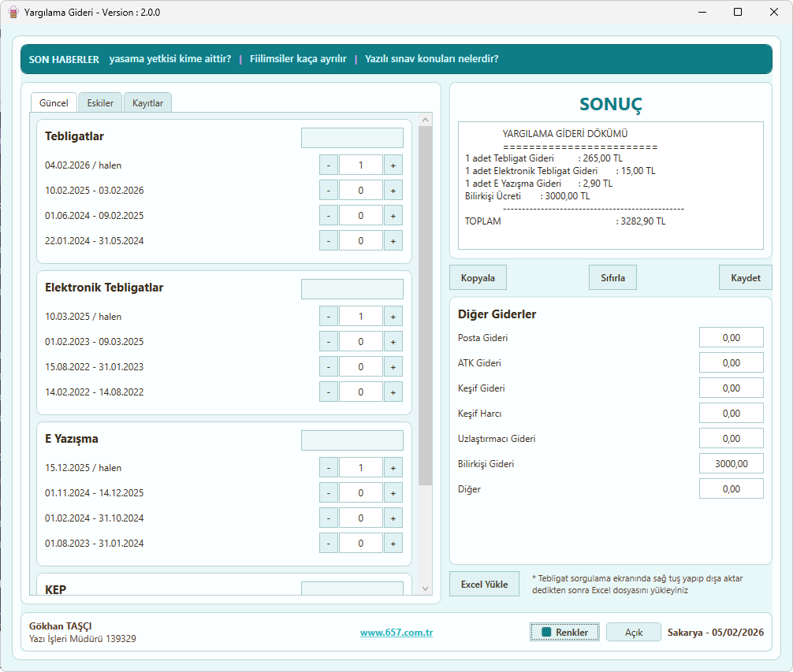Click the app icon in title bar
The width and height of the screenshot is (793, 672).
[13, 12]
